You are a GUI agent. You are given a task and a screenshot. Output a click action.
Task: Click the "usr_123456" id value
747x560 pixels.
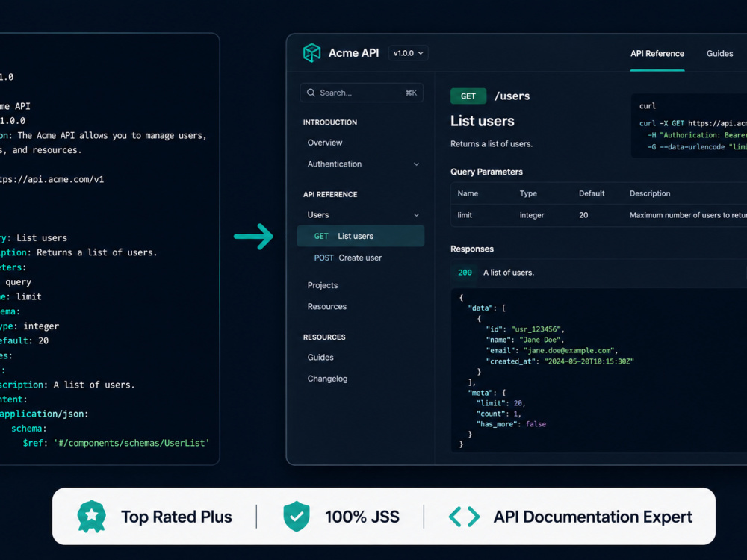click(537, 329)
